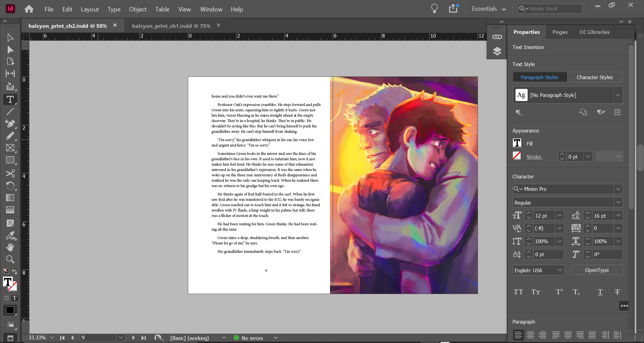Viewport: 644px width, 343px height.
Task: Toggle Underline formatting
Action: [x=600, y=292]
